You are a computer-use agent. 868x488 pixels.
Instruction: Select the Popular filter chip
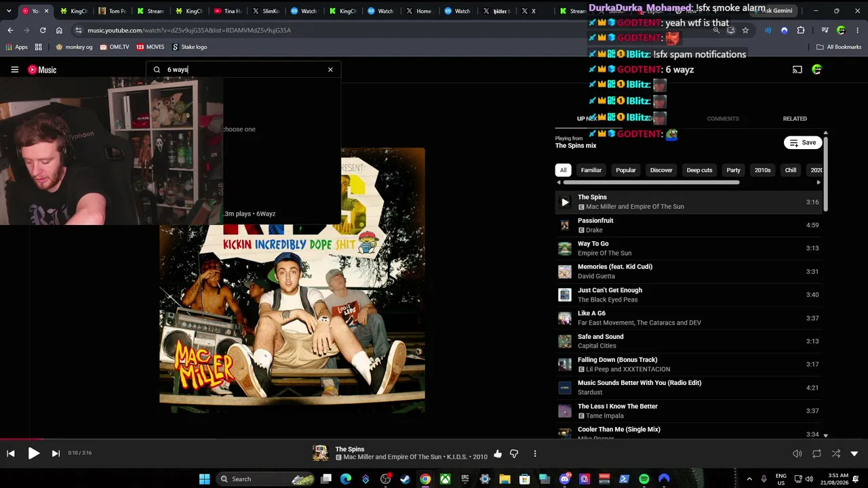(x=625, y=170)
